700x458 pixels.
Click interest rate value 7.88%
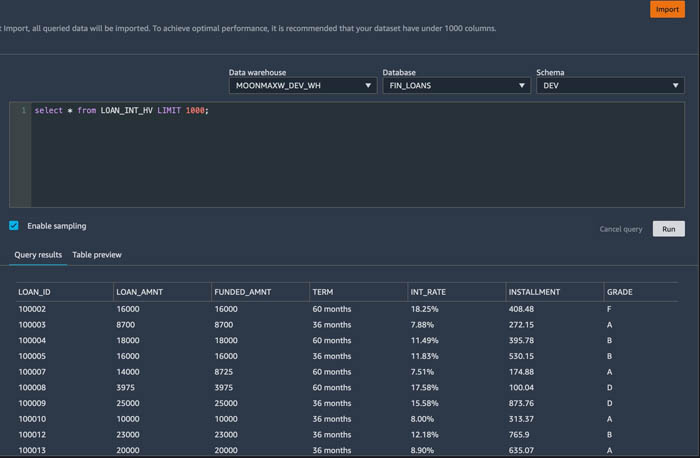click(x=422, y=325)
